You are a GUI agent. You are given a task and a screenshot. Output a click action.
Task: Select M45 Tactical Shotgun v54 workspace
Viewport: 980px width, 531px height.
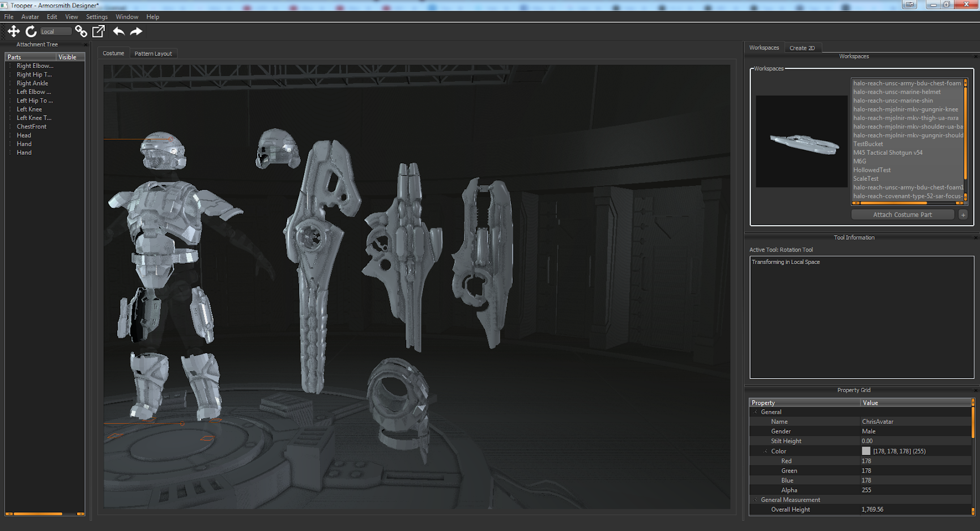point(888,152)
